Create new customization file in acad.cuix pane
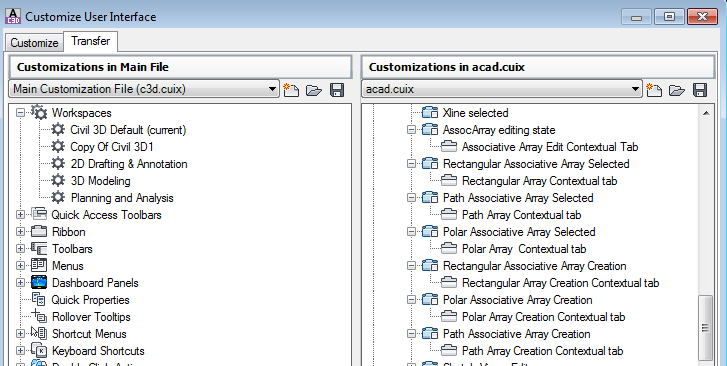 [x=654, y=90]
